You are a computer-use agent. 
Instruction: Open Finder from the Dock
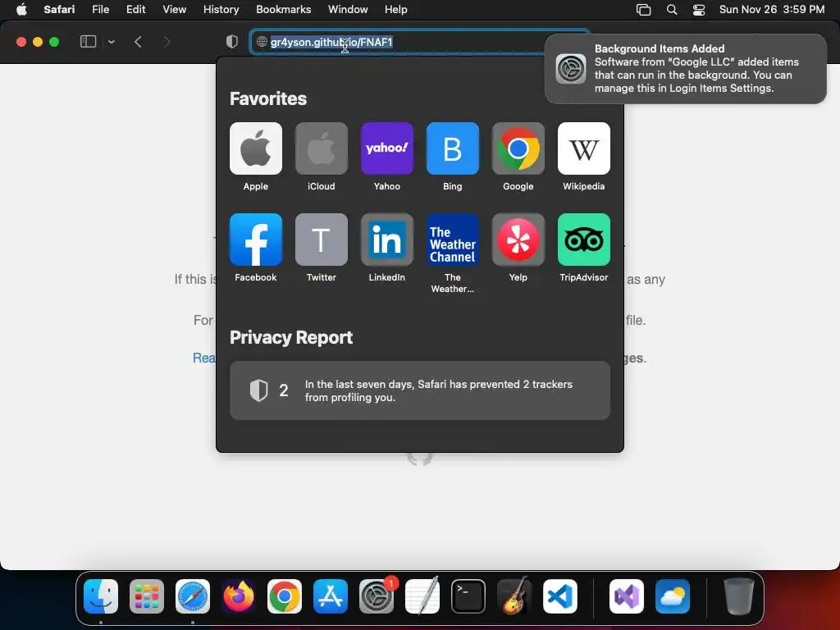(x=101, y=596)
